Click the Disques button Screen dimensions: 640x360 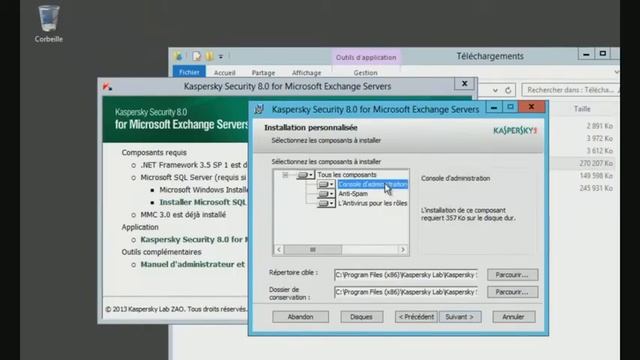pyautogui.click(x=362, y=317)
